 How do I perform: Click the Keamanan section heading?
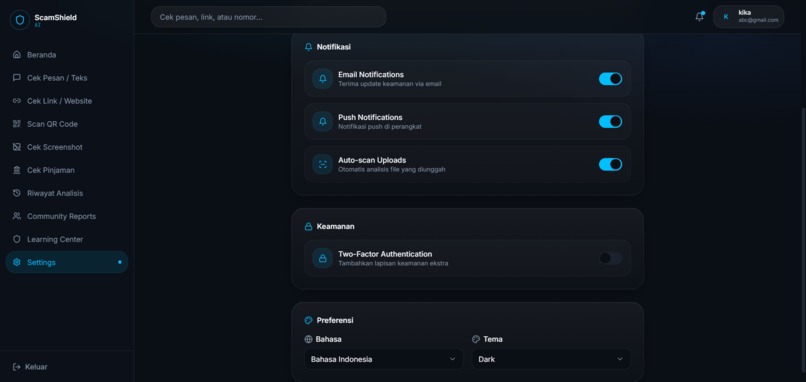click(335, 226)
